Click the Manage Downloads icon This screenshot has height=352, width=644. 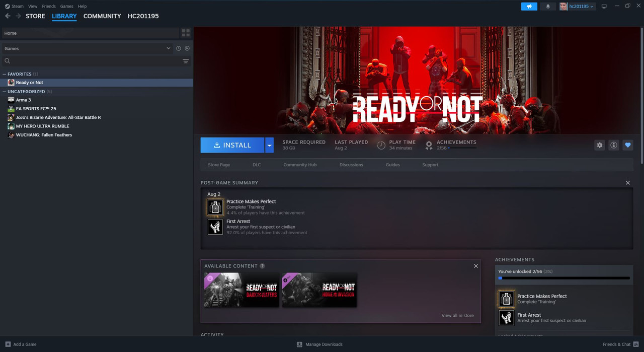(x=299, y=344)
